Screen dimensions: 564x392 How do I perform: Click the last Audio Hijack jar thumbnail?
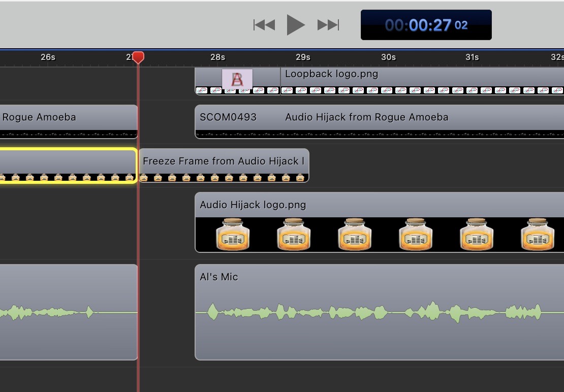pos(538,235)
